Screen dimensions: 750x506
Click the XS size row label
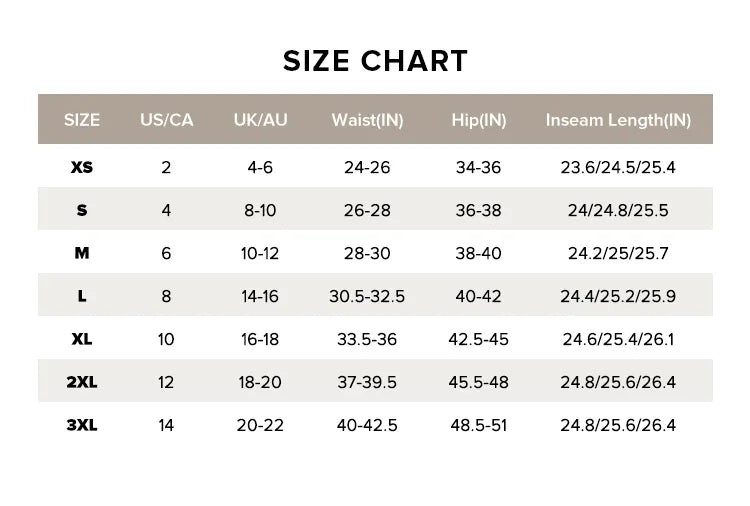(82, 167)
